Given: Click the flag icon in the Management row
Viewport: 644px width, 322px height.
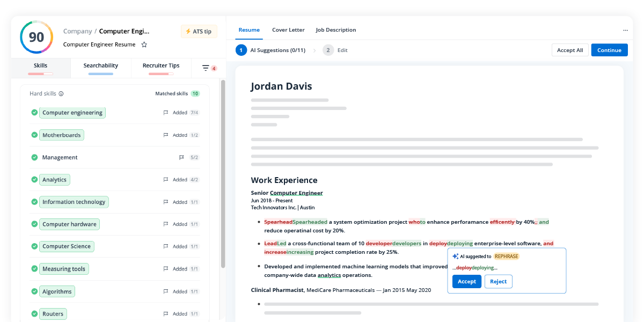Looking at the screenshot, I should pos(181,158).
